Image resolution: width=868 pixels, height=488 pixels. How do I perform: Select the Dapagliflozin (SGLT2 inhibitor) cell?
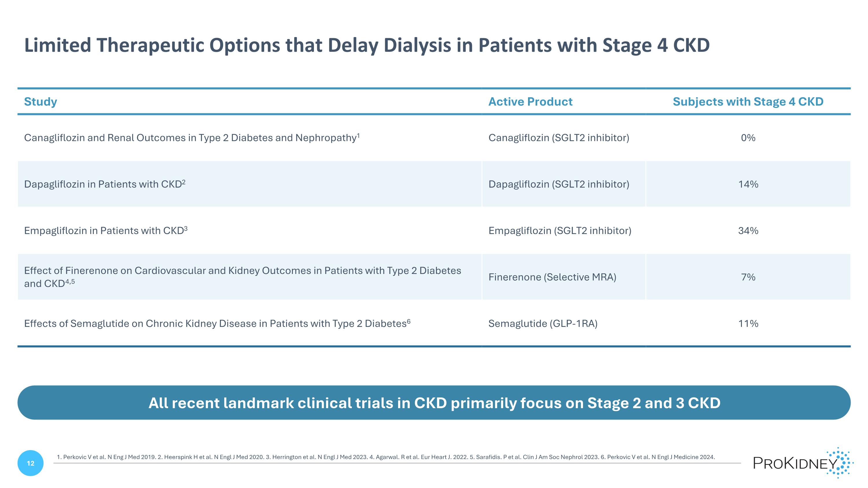[x=559, y=184]
